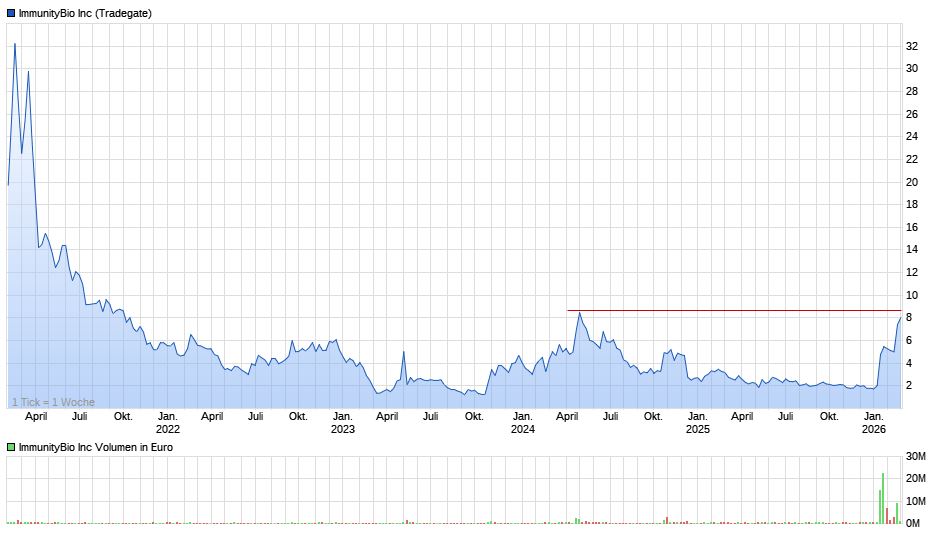The width and height of the screenshot is (933, 537).
Task: Click the blue ImmunityBio price legend square
Action: click(11, 13)
